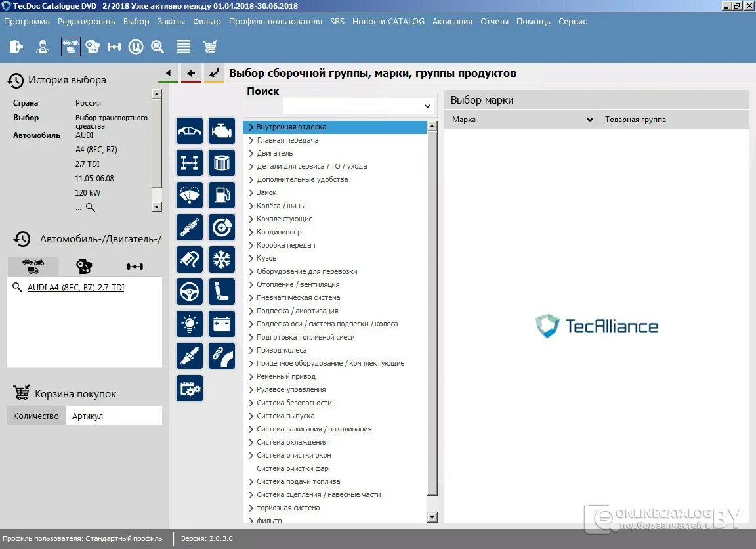Viewport: 756px width, 549px height.
Task: Select the car body category icon
Action: 190,131
